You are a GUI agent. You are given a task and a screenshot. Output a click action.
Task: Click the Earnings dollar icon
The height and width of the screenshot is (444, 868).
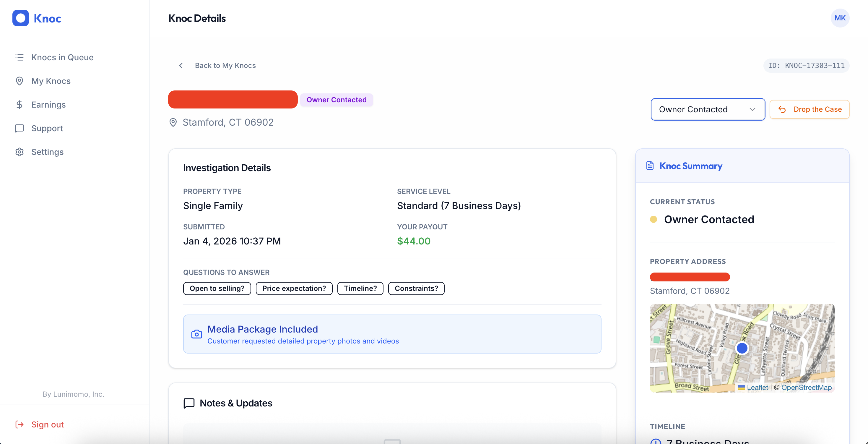tap(19, 105)
